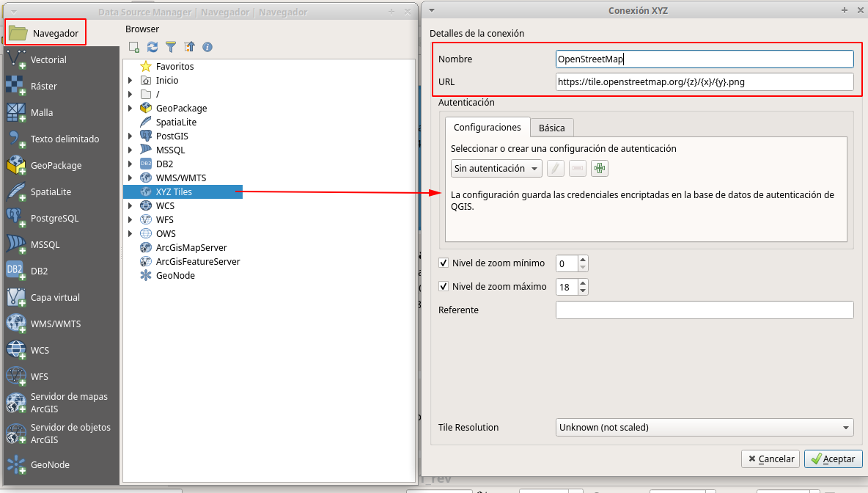Image resolution: width=868 pixels, height=493 pixels.
Task: Add new authentication configuration with green plus
Action: (600, 169)
